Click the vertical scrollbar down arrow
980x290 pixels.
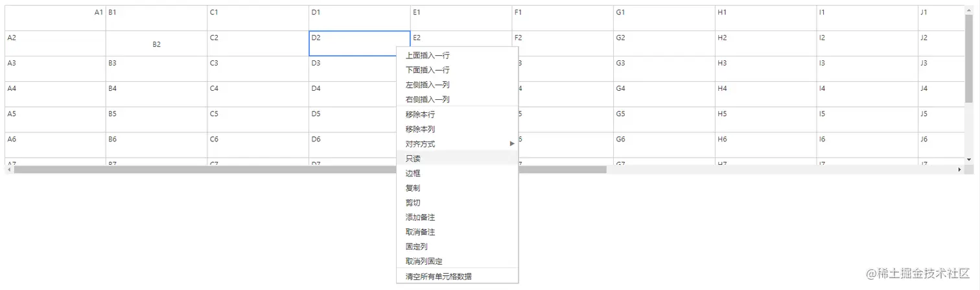click(x=969, y=159)
